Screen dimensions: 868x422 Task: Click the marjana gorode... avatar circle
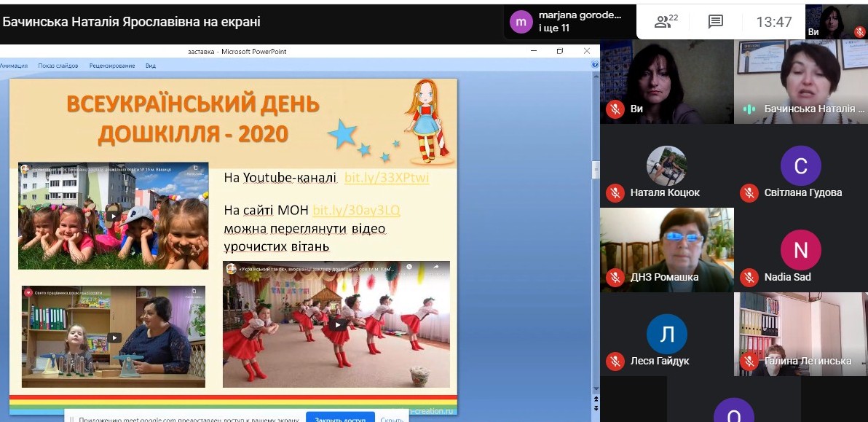click(x=520, y=22)
